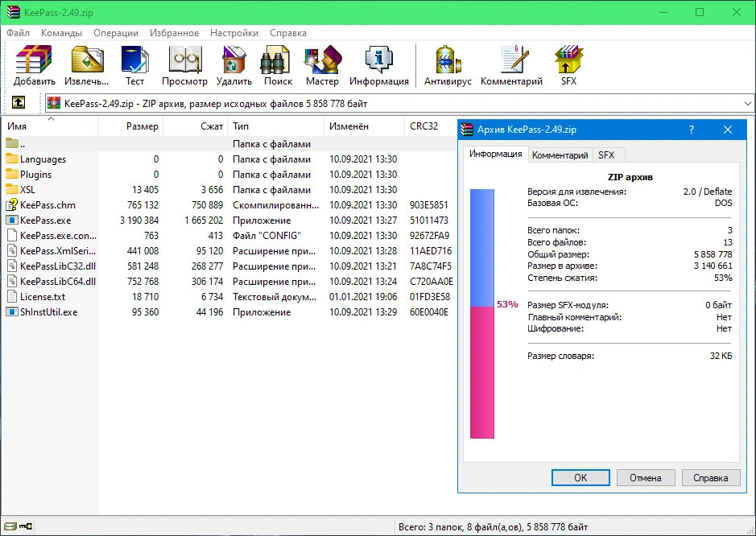Viewport: 756px width, 536px height.
Task: Sort by the Изменён column header
Action: point(364,126)
